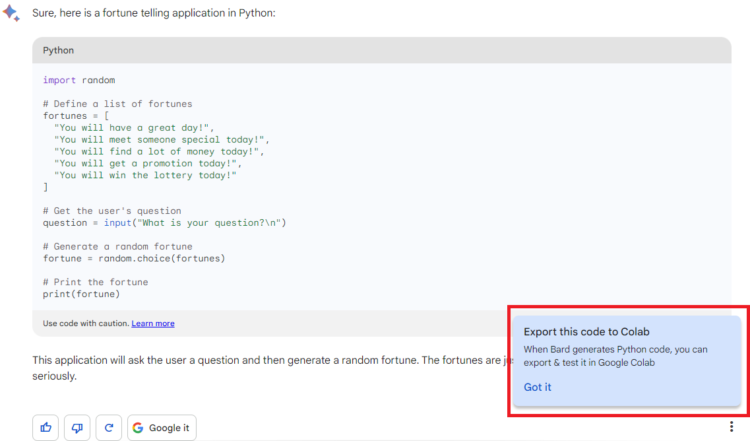Click the 'You will have a great day!' string

click(x=134, y=128)
